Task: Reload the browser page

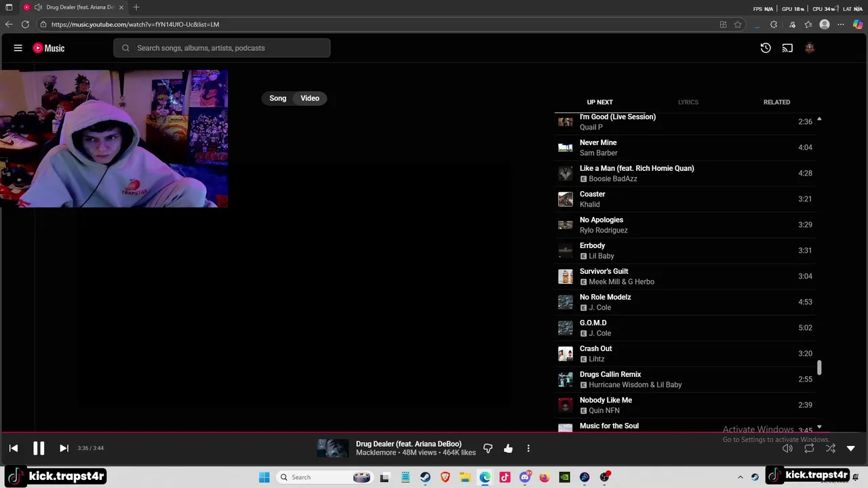Action: 25,24
